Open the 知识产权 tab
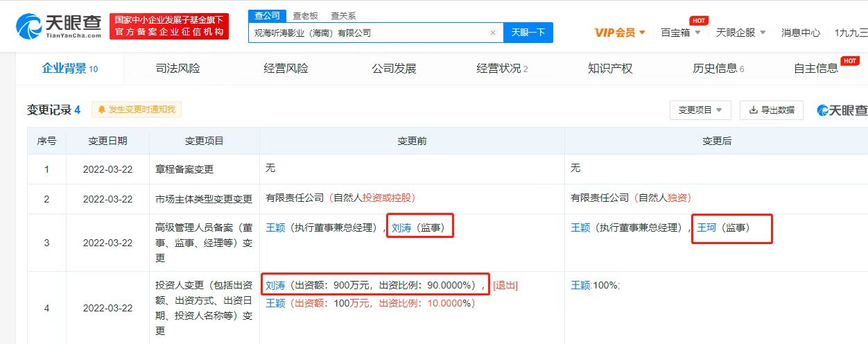868x344 pixels. coord(610,68)
